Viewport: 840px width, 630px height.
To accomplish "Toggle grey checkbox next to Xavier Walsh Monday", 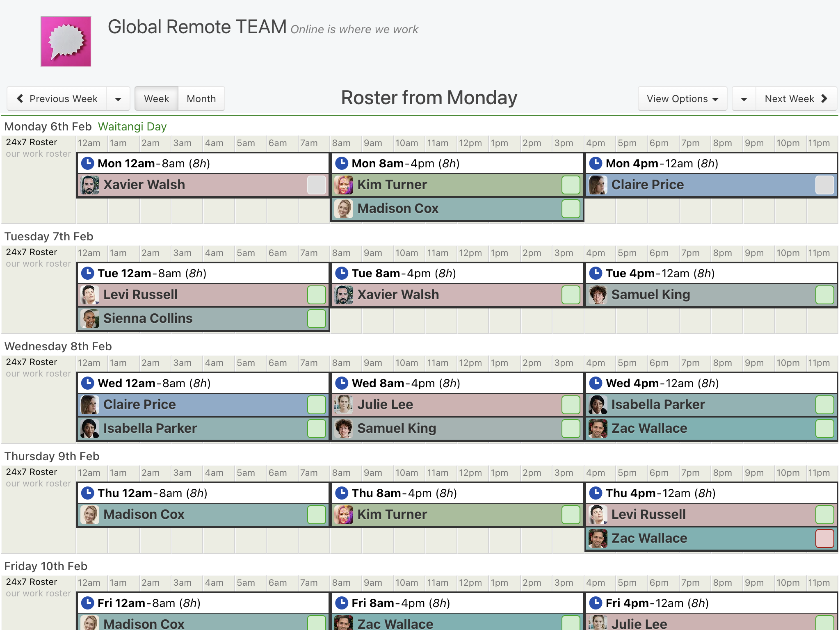I will tap(316, 185).
